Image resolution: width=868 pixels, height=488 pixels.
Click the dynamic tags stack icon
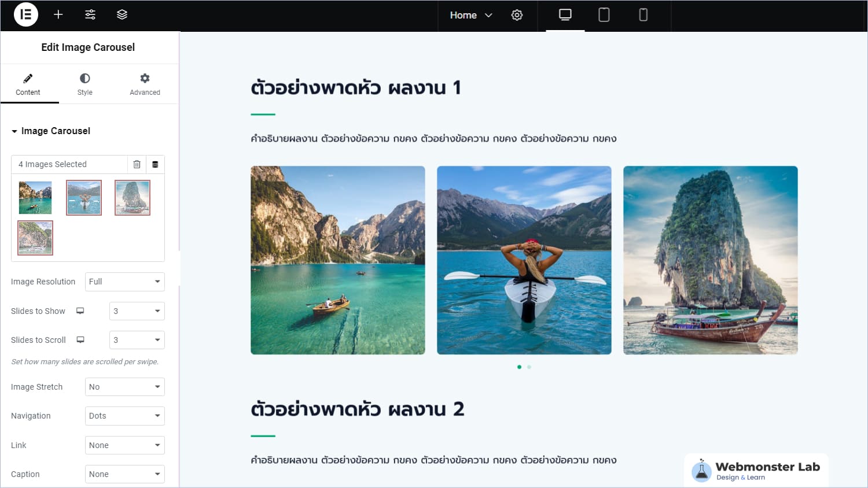155,164
